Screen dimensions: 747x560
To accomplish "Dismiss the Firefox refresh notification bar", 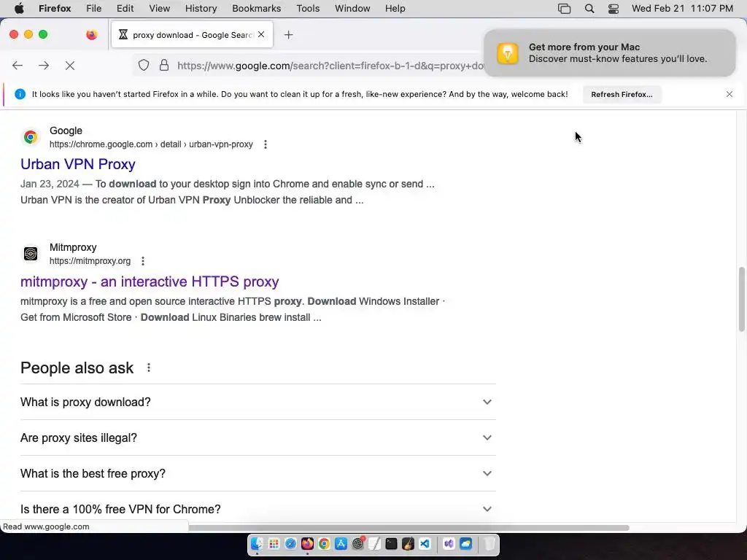I will 729,94.
